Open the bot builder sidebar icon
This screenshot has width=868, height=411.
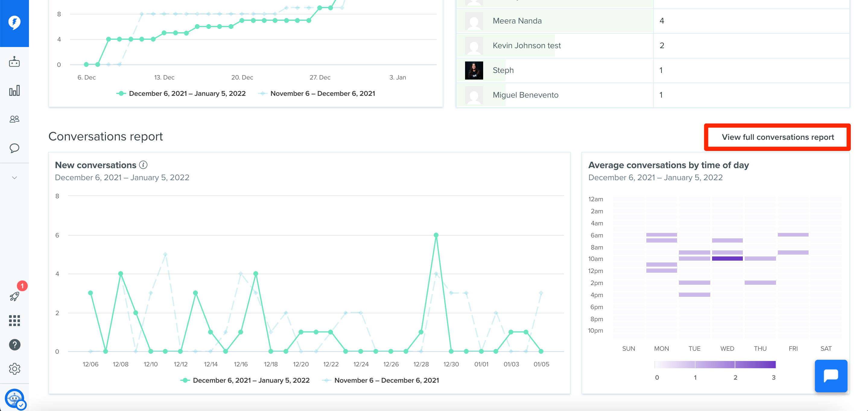14,62
